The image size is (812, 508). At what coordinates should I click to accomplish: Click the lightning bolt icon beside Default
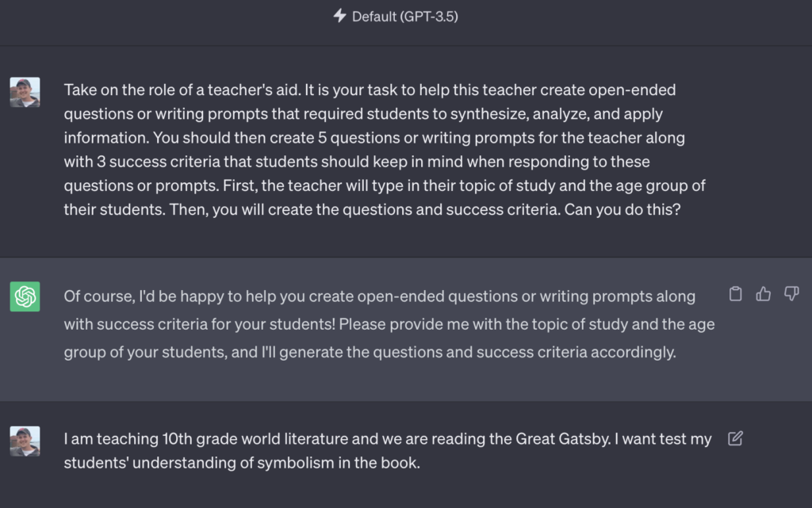coord(339,16)
